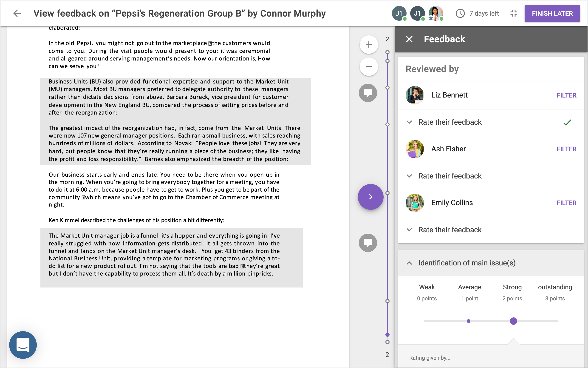Zoom in with the plus button

tap(369, 45)
